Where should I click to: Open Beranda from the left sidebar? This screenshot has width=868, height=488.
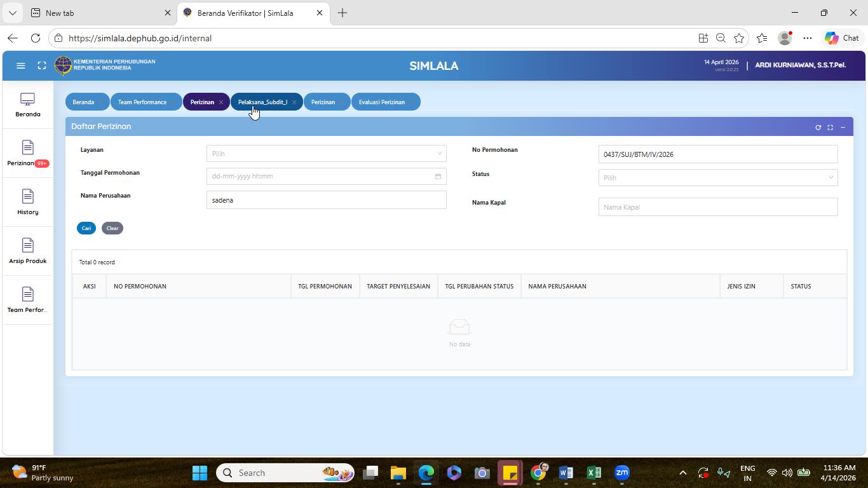click(28, 105)
